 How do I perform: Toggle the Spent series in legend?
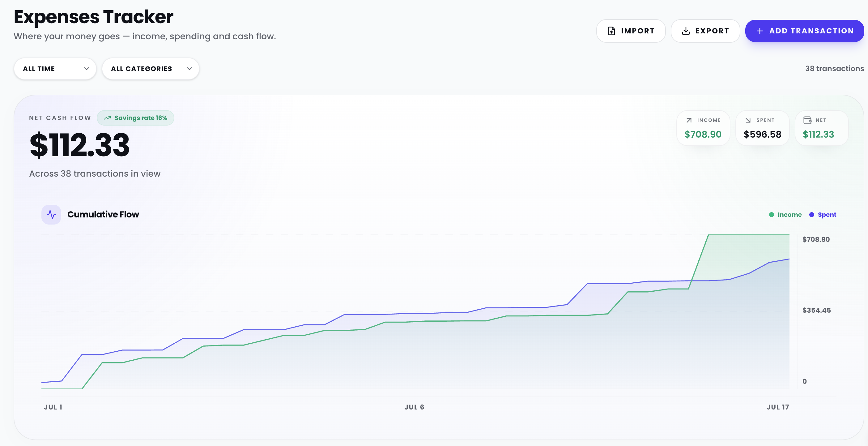tap(823, 215)
